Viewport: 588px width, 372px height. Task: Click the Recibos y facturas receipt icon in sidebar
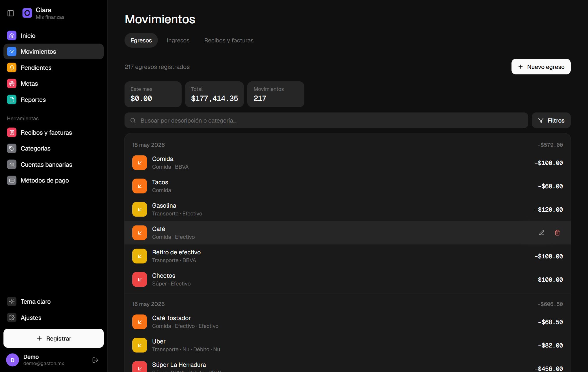pos(12,133)
